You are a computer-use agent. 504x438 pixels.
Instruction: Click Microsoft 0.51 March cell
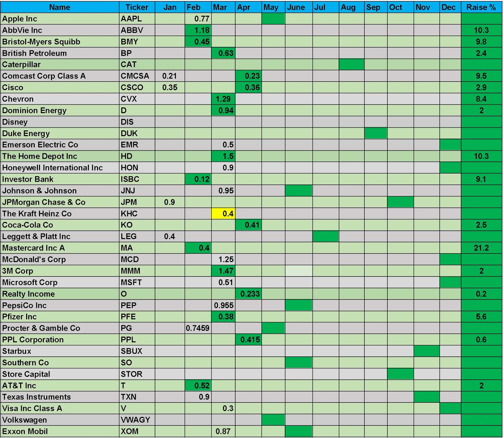point(223,282)
